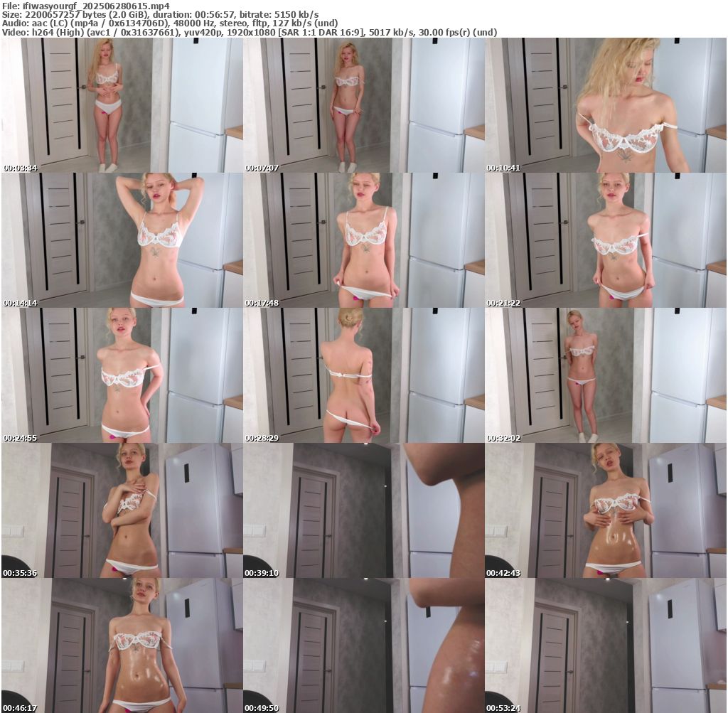Select the frame marked 00:49:50
The image size is (728, 713).
(363, 645)
